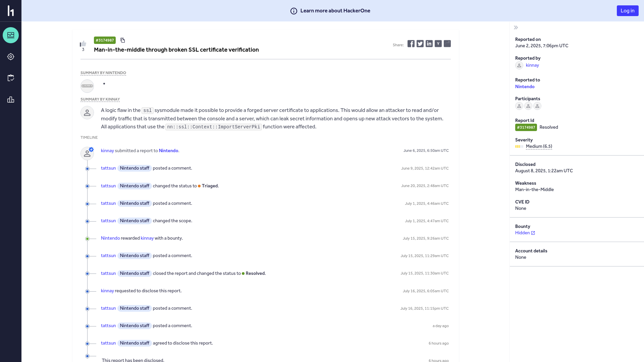Click the #3174987 badge under Report Id

pyautogui.click(x=526, y=127)
